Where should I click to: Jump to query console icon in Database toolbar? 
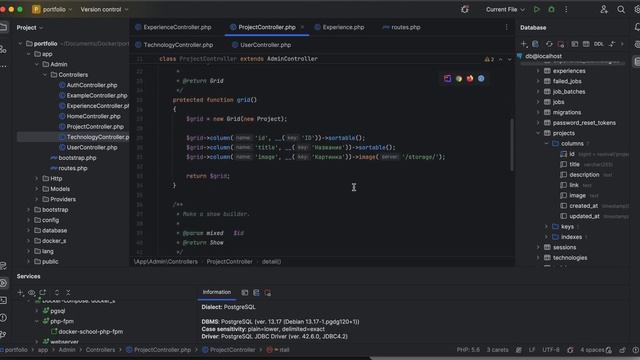(574, 44)
